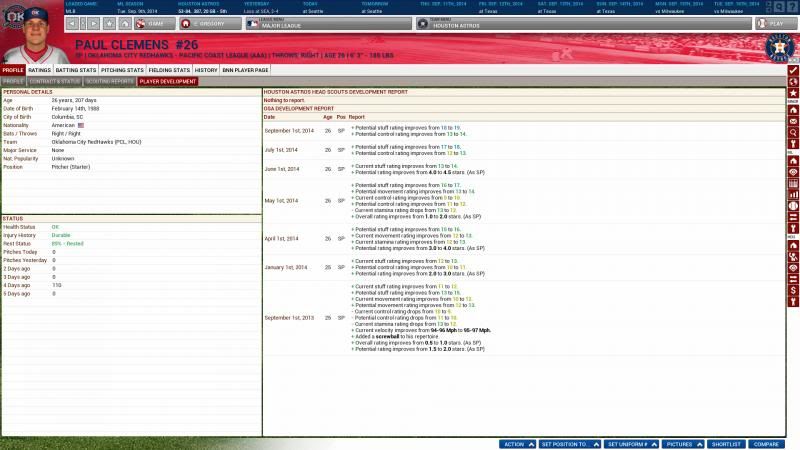Viewport: 800px width, 450px height.
Task: Click the Date column header in report
Action: [269, 117]
